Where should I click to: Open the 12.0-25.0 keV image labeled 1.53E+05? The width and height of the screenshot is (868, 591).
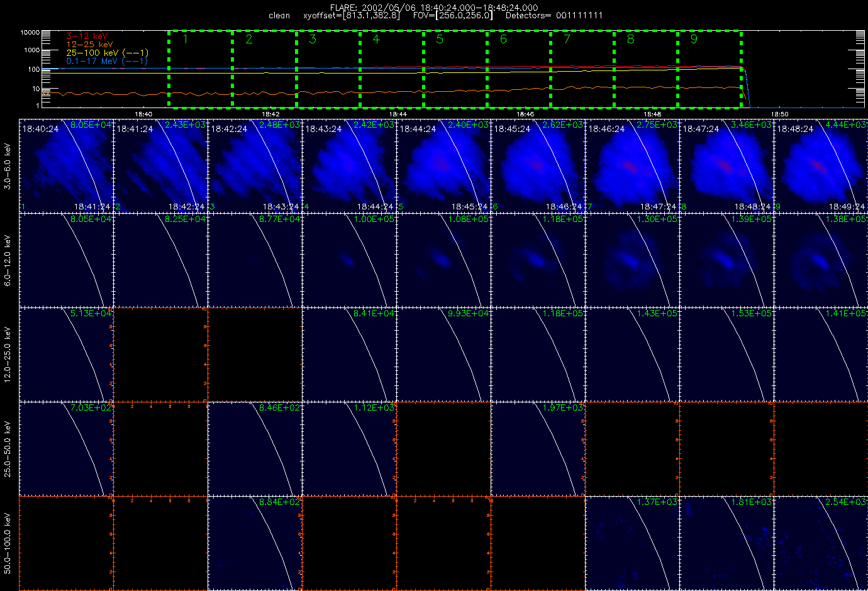tap(726, 354)
